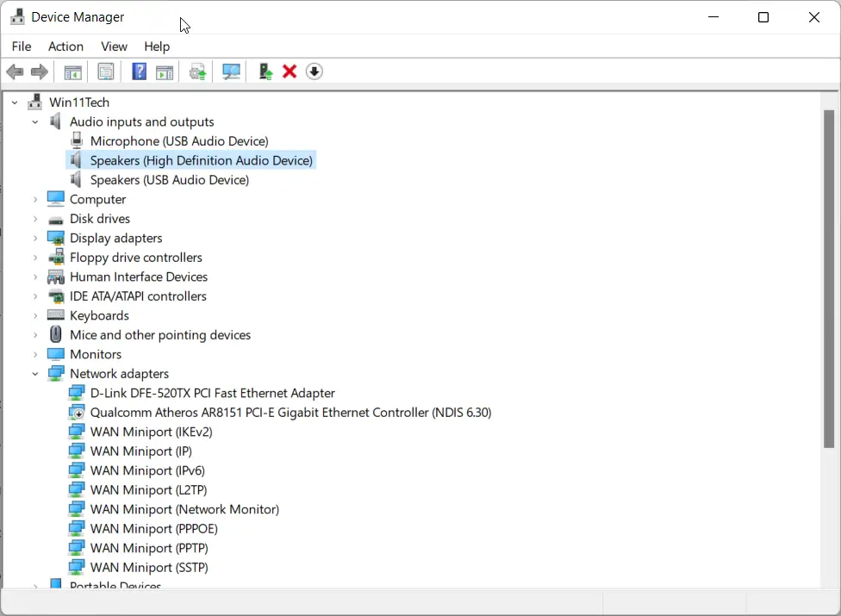Click the Disk drives icon
Screen dimensions: 841x616
click(x=56, y=220)
